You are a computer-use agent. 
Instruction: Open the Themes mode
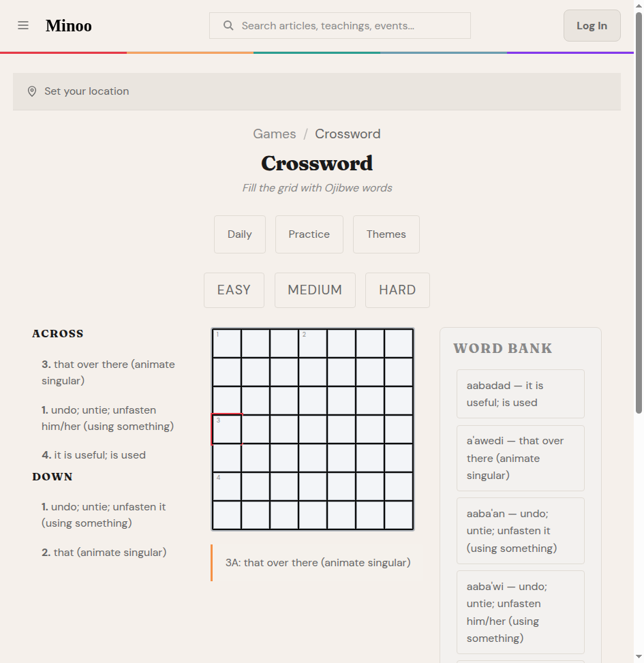coord(386,234)
